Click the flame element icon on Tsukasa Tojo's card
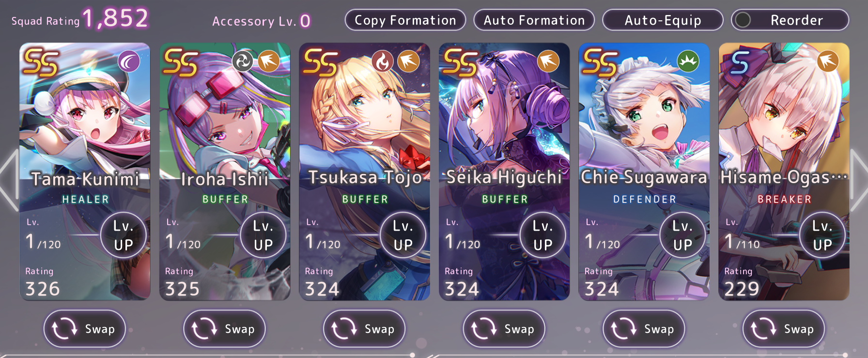The height and width of the screenshot is (358, 868). pyautogui.click(x=382, y=62)
